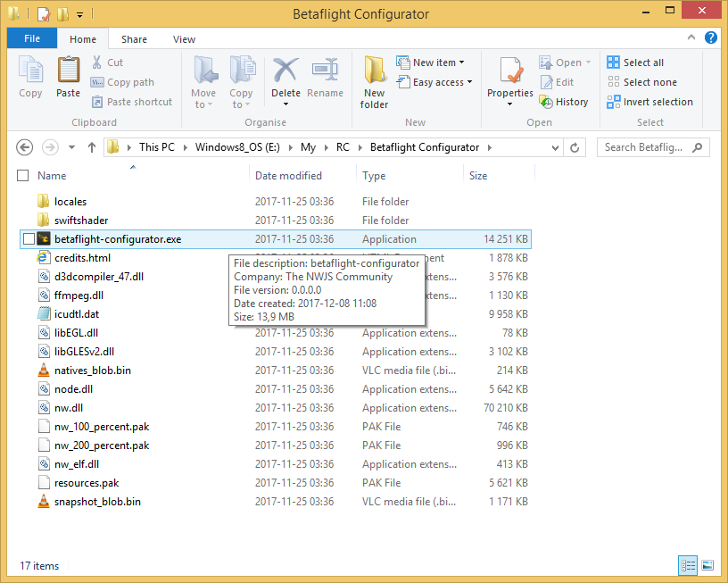This screenshot has height=583, width=728.
Task: Click Invert selection in ribbon
Action: [650, 102]
